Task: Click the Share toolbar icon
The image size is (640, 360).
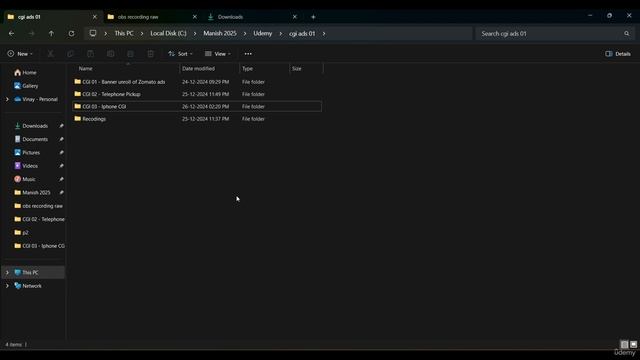Action: [x=131, y=54]
